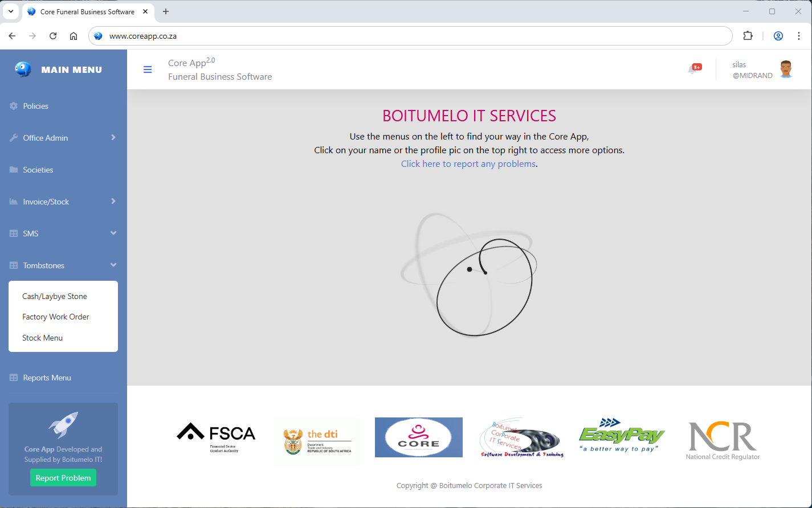Open the notifications bell icon

693,69
